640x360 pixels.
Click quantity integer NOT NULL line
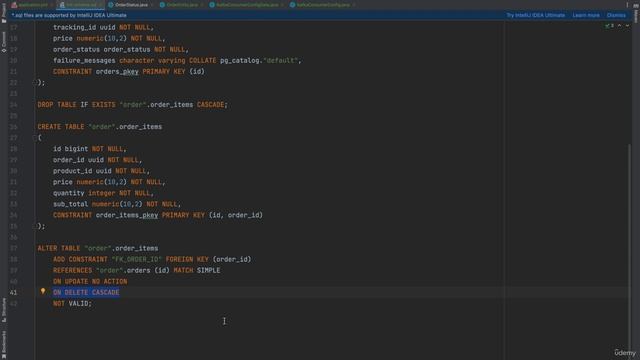103,193
